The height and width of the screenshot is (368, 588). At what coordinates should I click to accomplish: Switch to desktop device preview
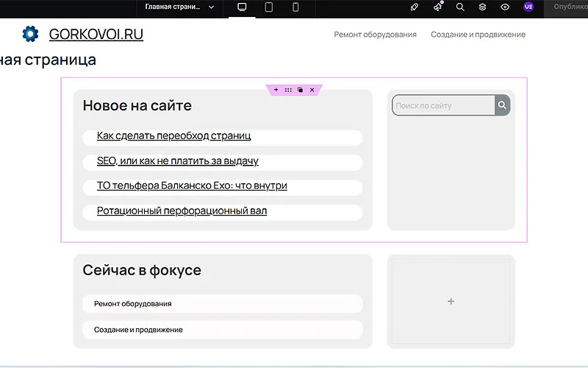tap(242, 7)
